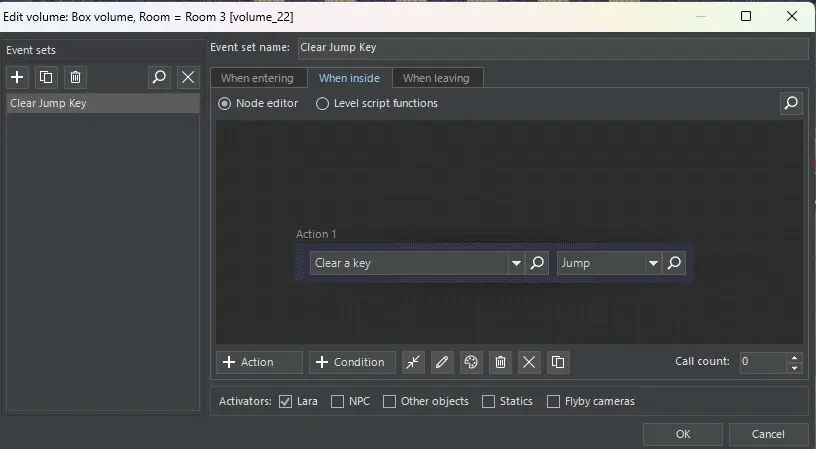Open the node color palette icon
Image resolution: width=816 pixels, height=449 pixels.
[x=471, y=362]
